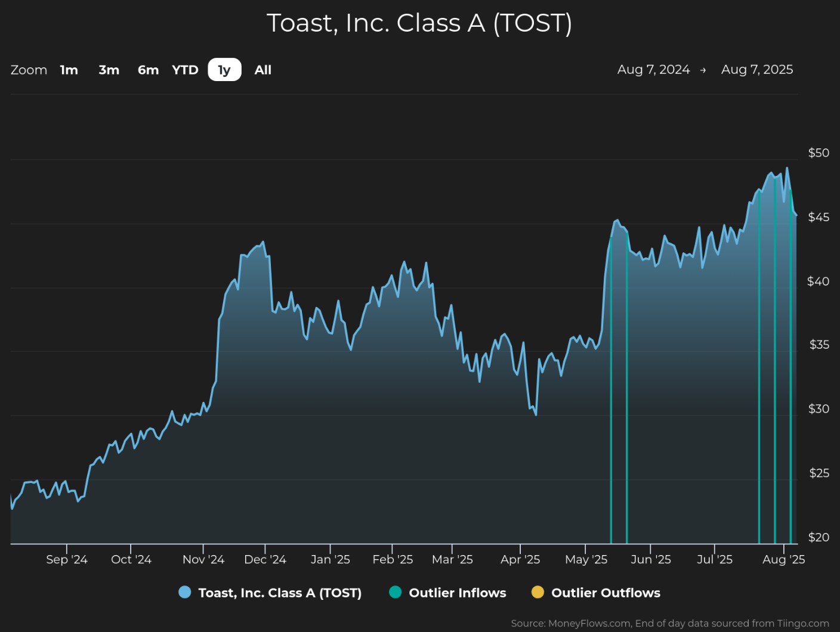Show All time range
840x632 pixels.
[x=262, y=70]
